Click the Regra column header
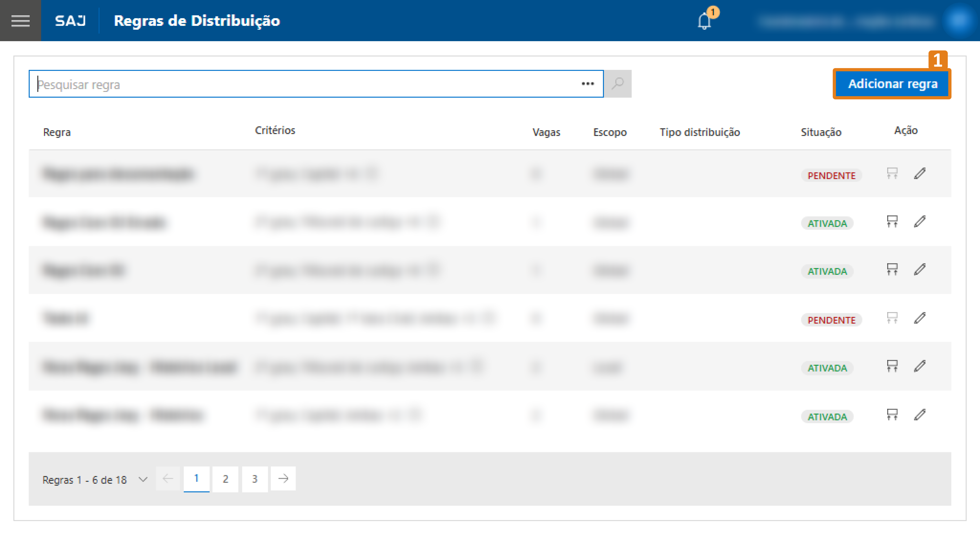This screenshot has height=535, width=980. (57, 132)
